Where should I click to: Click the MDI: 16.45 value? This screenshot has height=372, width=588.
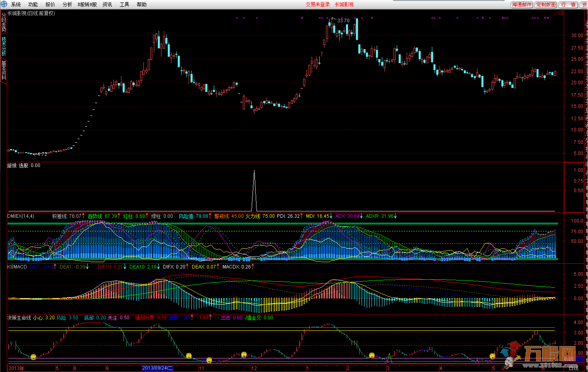pyautogui.click(x=318, y=216)
